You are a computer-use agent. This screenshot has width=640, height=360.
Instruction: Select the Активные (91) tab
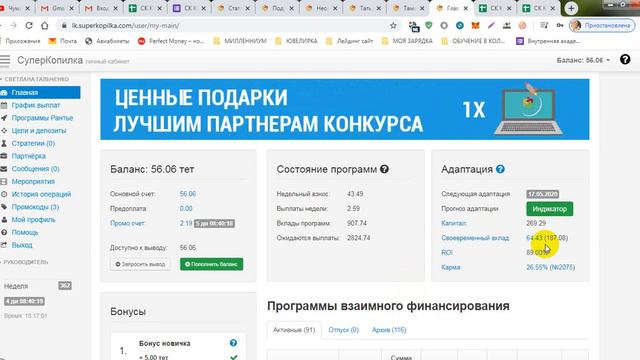(x=294, y=330)
